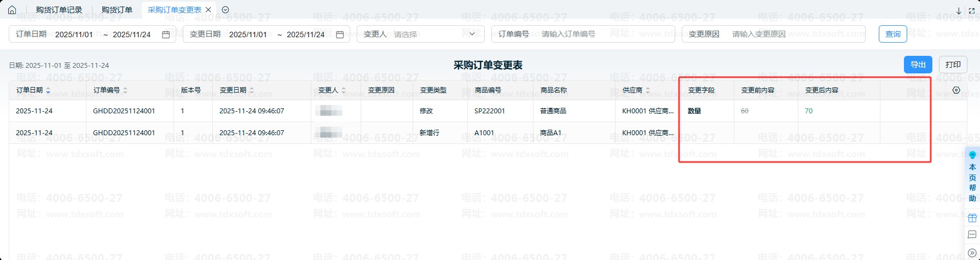Screen dimensions: 980x260
Task: Click 订单日期 end date 2025/11/24
Action: (x=132, y=34)
